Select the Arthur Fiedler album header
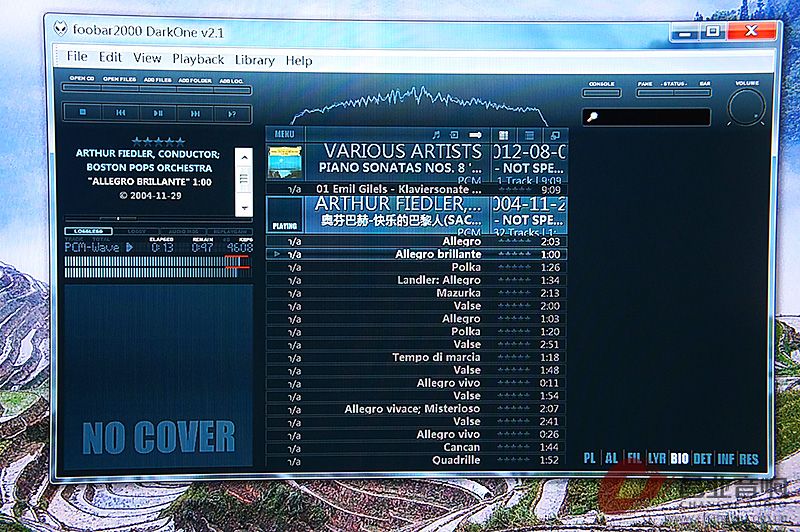 [x=416, y=215]
